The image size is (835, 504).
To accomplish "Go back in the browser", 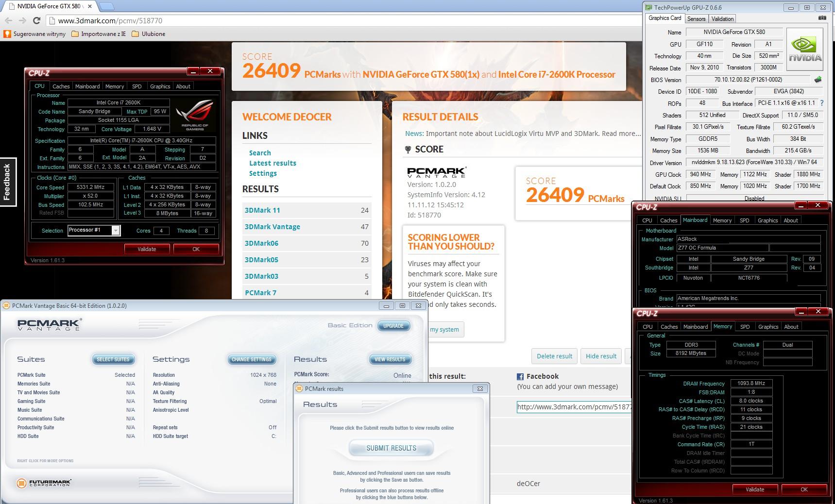I will click(x=8, y=20).
